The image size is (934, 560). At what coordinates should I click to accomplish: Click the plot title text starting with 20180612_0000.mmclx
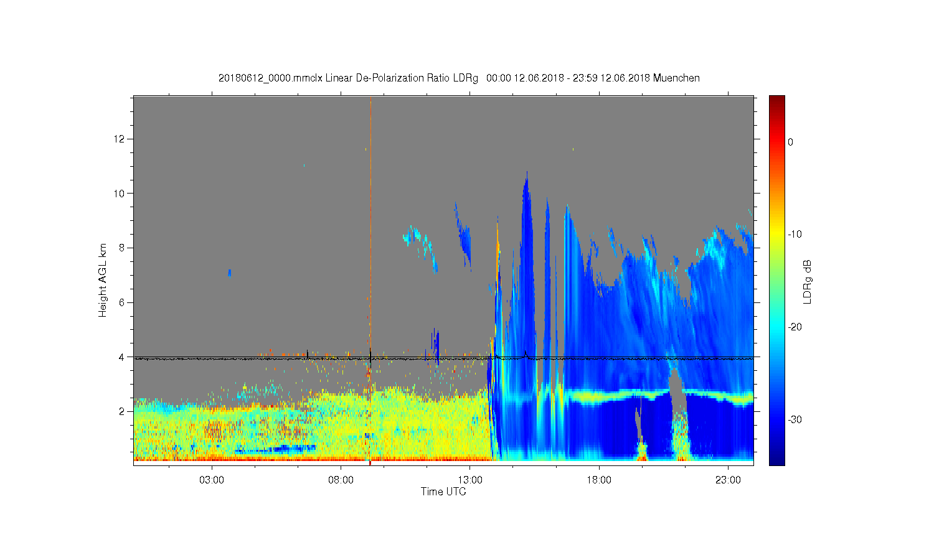[x=459, y=78]
